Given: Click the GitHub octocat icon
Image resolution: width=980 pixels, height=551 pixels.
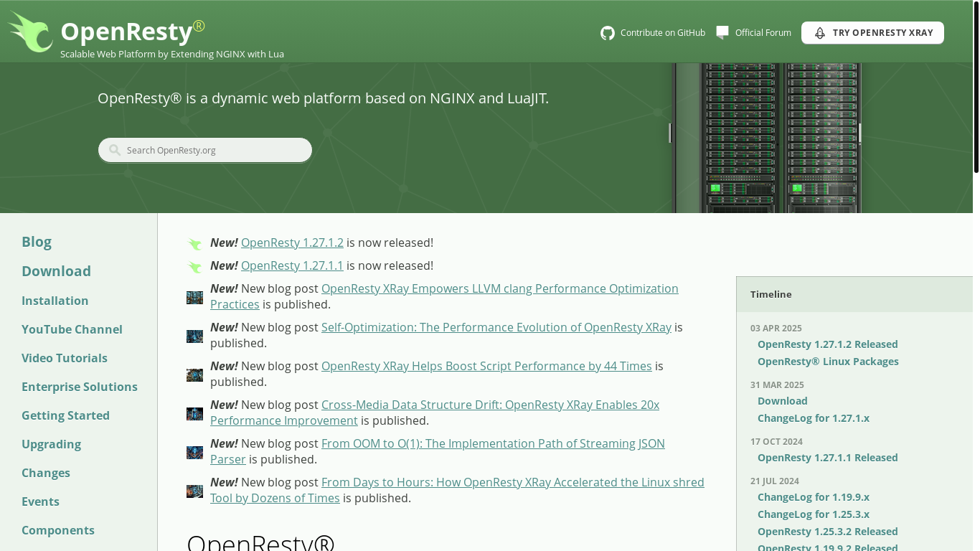Looking at the screenshot, I should (608, 33).
